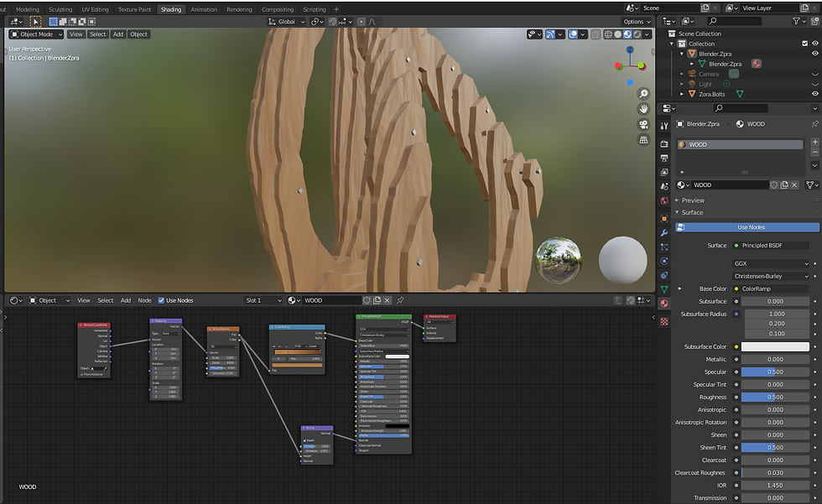
Task: Toggle camera view with the camera gizmo
Action: (643, 125)
